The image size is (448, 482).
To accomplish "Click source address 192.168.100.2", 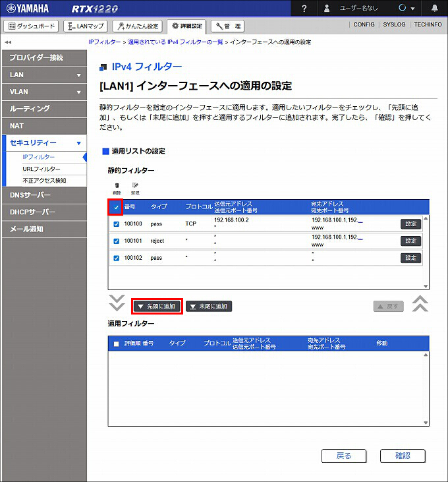I will tap(231, 220).
